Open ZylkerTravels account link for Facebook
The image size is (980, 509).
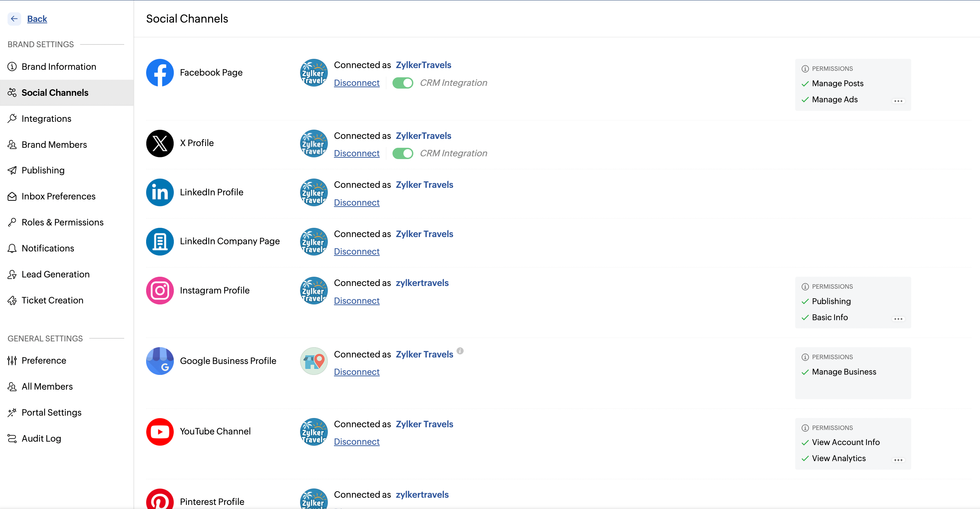click(423, 65)
